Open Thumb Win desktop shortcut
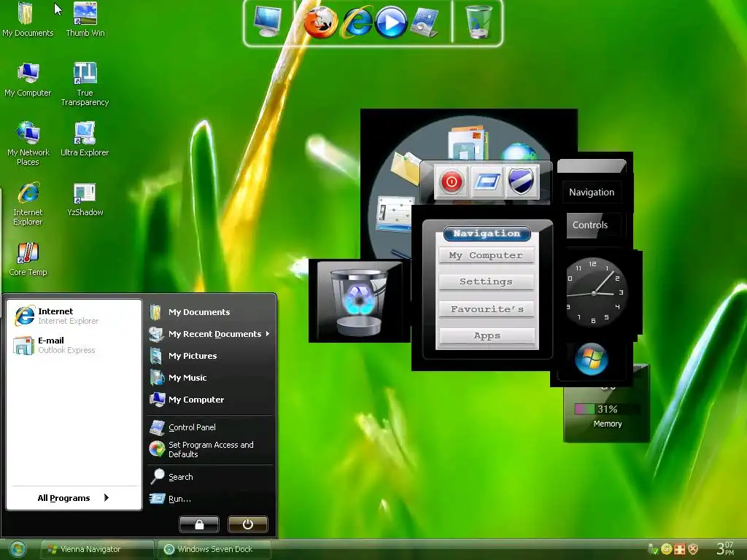Screen dimensions: 747x560 (x=85, y=19)
